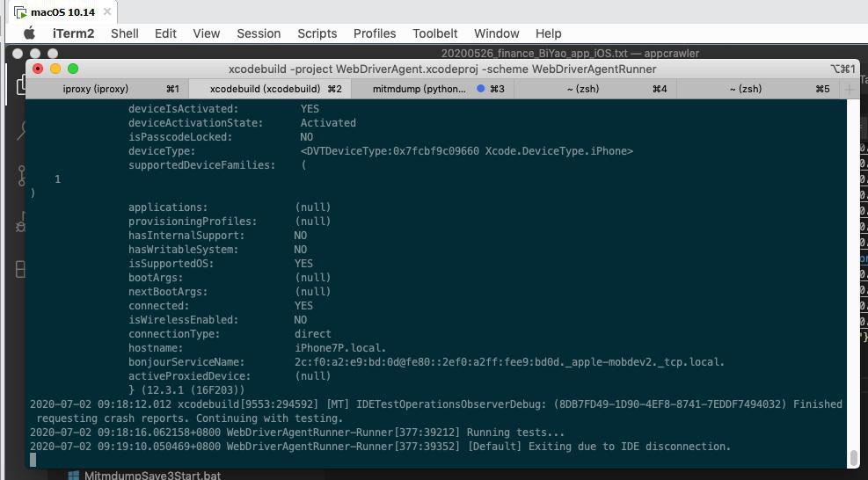
Task: Select MitmdumpSave3Start.bat file in background window
Action: (x=144, y=475)
